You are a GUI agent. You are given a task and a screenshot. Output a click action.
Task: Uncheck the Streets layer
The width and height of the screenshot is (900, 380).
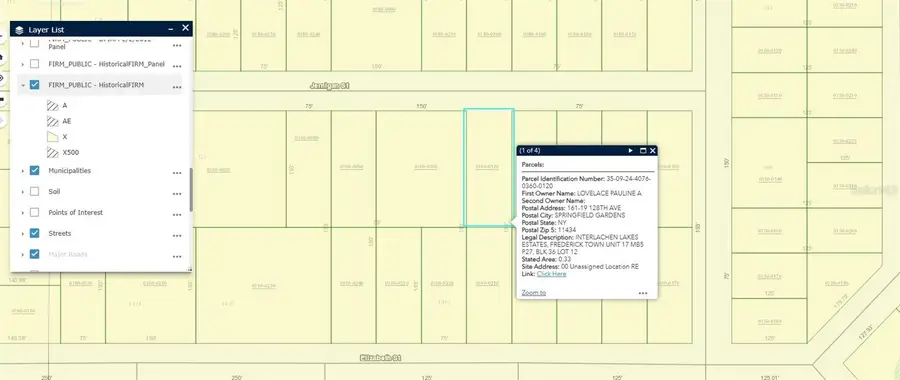point(34,233)
